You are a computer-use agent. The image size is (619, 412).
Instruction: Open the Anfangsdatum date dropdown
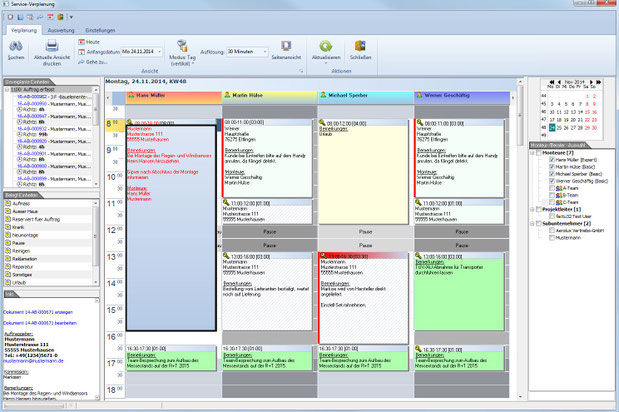159,52
